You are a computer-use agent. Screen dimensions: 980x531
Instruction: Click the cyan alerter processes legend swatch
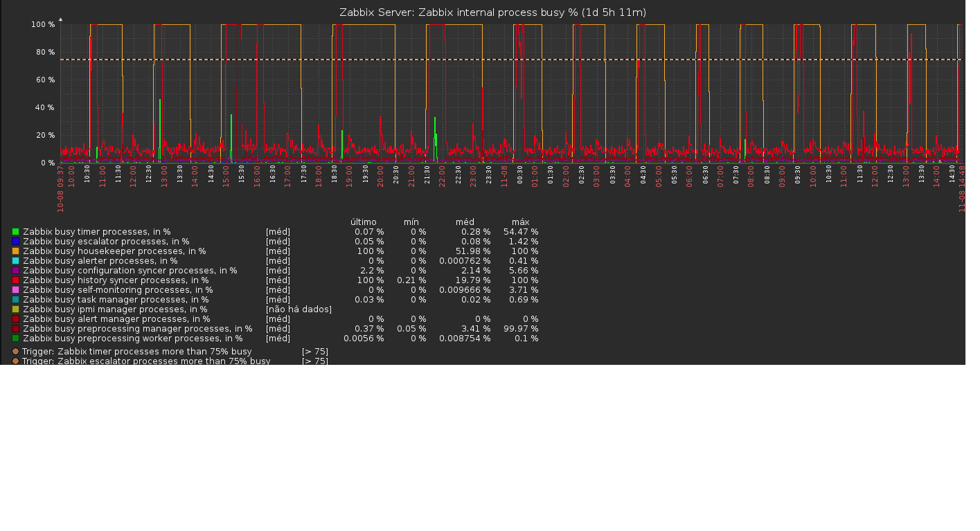tap(15, 261)
